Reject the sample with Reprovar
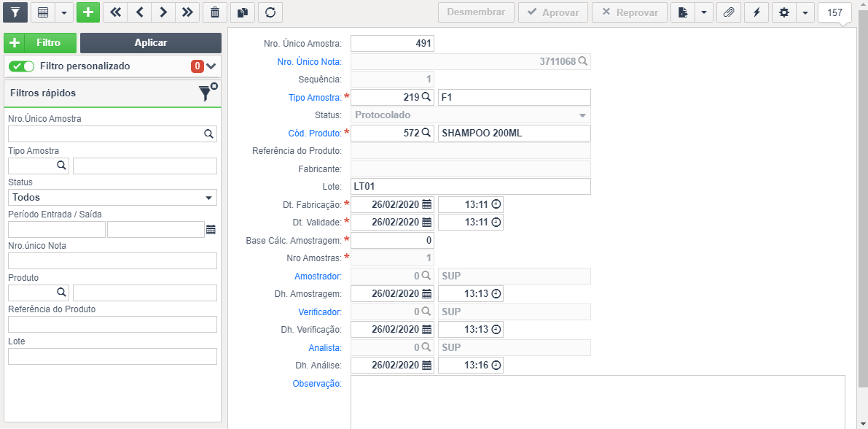Viewport: 868px width, 429px height. [x=630, y=12]
